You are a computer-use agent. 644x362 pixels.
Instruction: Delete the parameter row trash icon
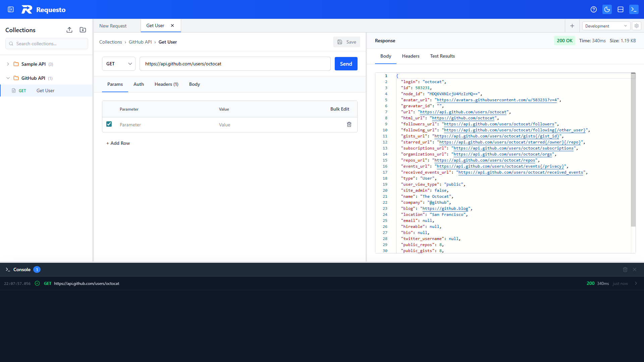tap(349, 124)
